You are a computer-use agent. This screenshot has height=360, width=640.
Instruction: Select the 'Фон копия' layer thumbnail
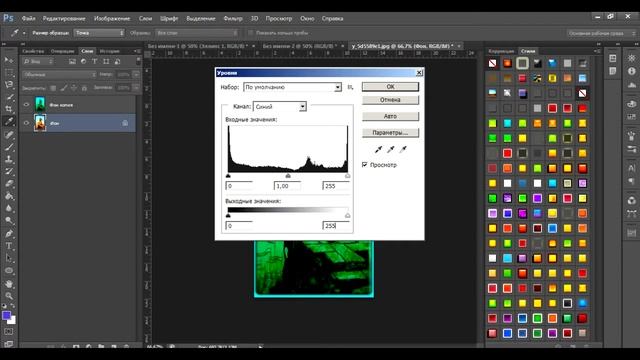(x=40, y=104)
